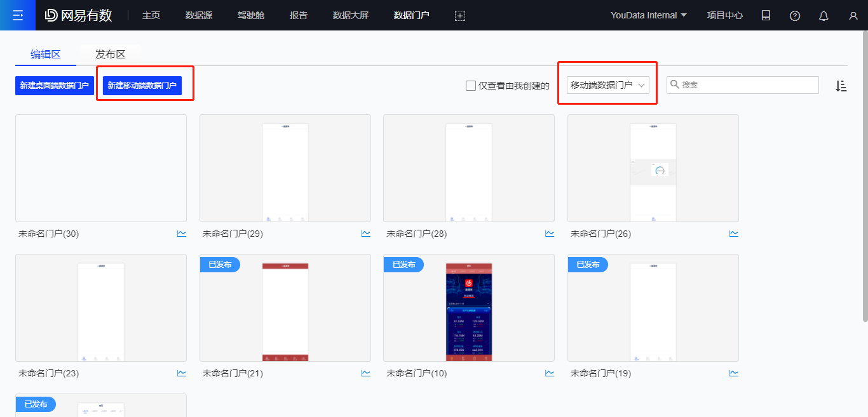
Task: Open thumbnail of 未命名门户(30)
Action: pyautogui.click(x=101, y=168)
